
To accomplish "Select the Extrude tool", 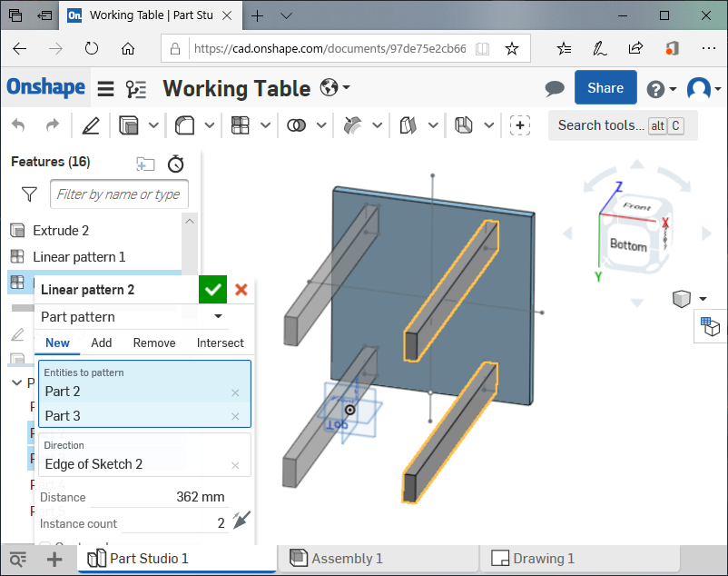I will (x=129, y=125).
